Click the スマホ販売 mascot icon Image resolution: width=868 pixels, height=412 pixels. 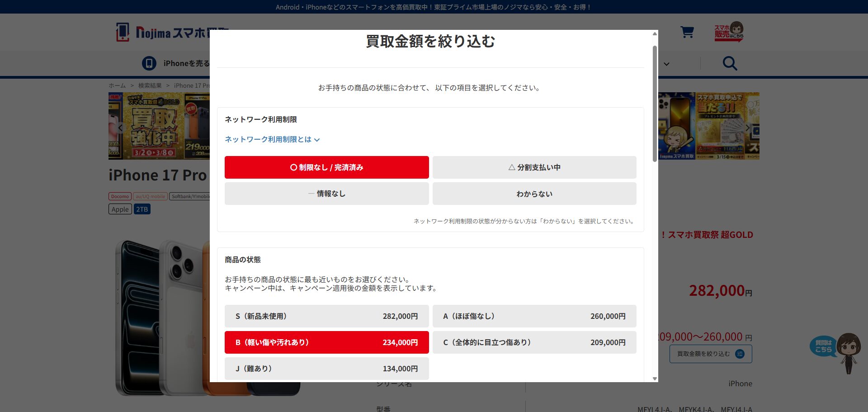click(x=729, y=32)
